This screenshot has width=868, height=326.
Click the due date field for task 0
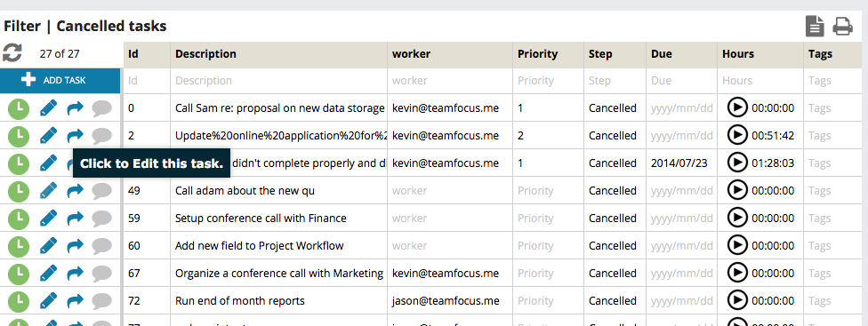682,108
